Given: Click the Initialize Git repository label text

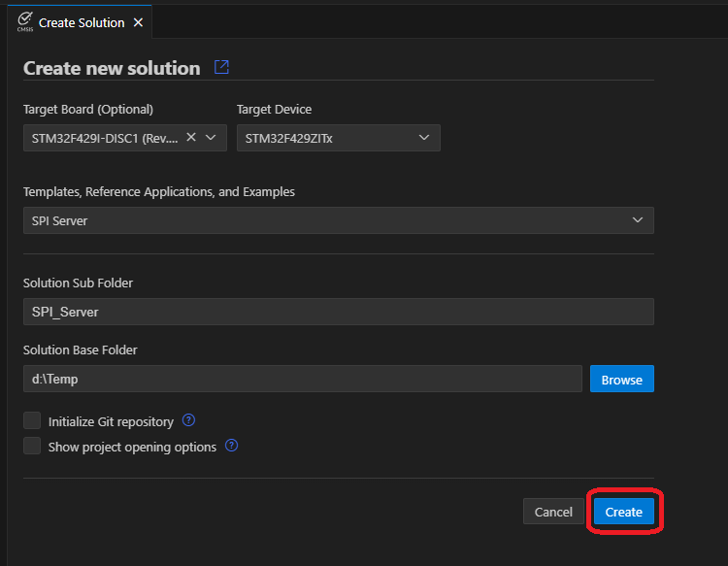Looking at the screenshot, I should pos(111,422).
